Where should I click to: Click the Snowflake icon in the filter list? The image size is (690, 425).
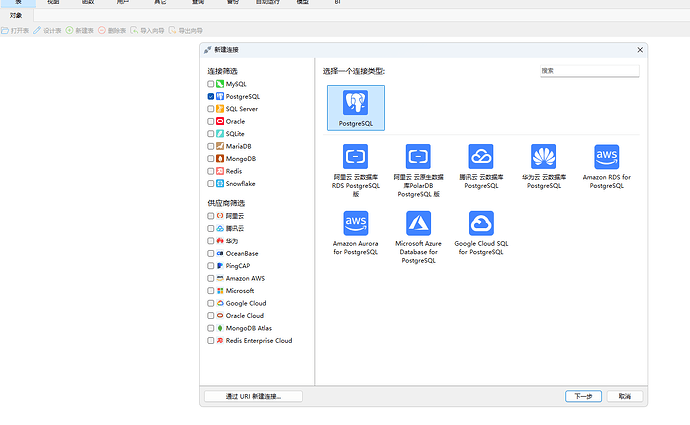click(x=220, y=183)
